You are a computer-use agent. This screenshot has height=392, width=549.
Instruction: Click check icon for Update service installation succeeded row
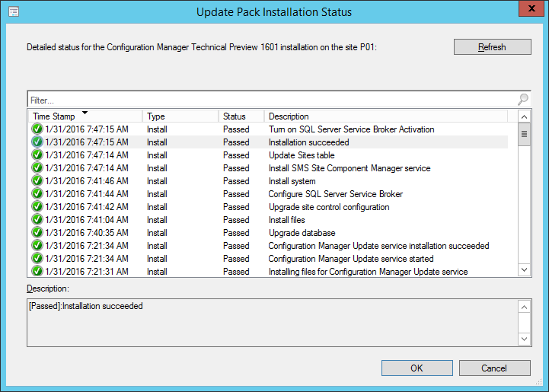pos(37,246)
